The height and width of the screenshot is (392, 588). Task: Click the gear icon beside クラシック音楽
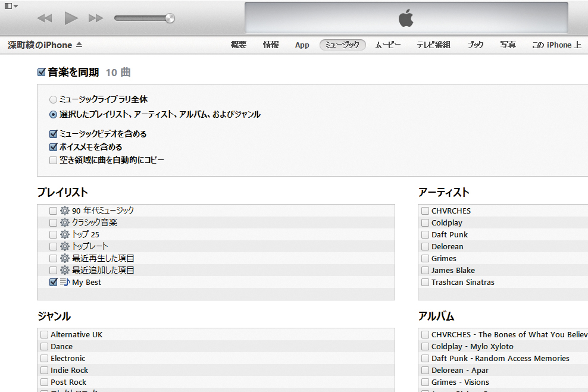(x=65, y=222)
